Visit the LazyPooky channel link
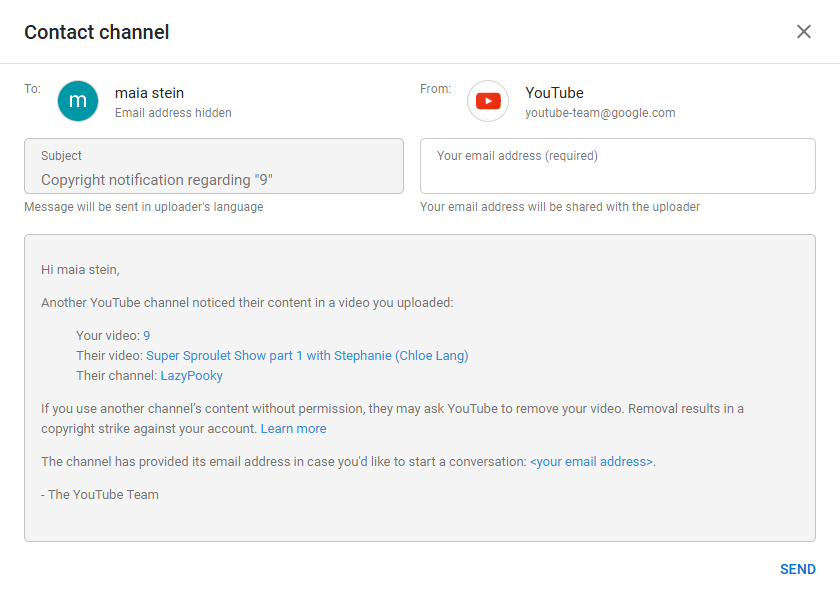 click(x=191, y=376)
